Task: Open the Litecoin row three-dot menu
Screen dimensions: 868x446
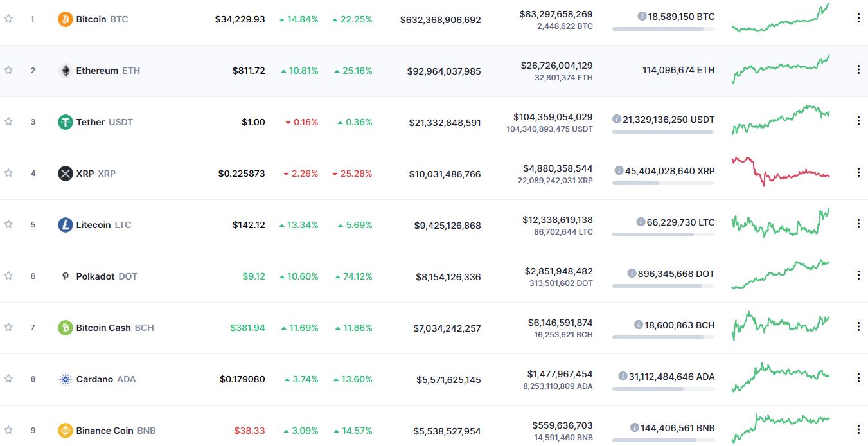Action: [x=858, y=224]
